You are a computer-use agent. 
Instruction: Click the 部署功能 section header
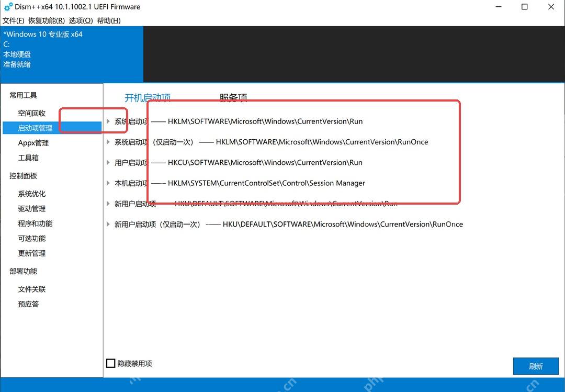click(x=23, y=271)
